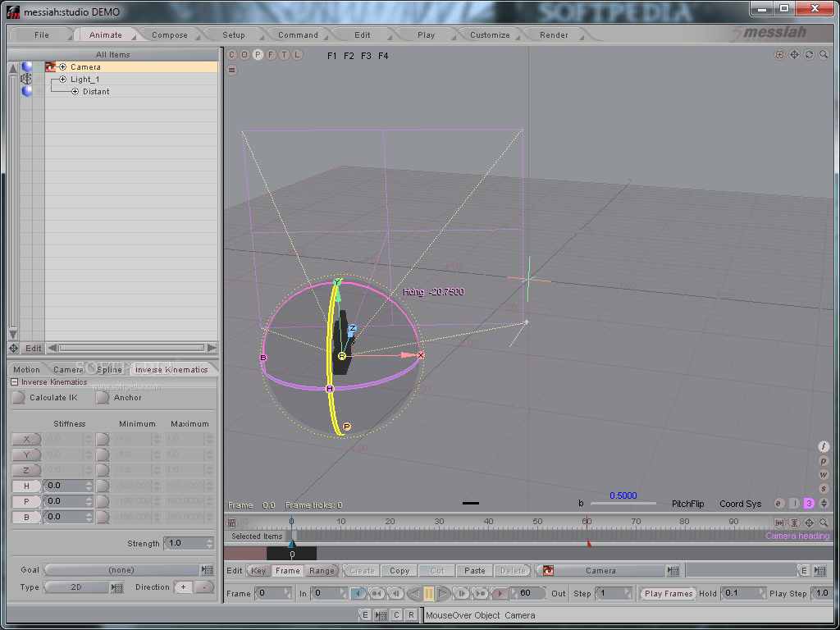Switch to the Motion panel tab
Viewport: 840px width, 630px height.
point(26,370)
